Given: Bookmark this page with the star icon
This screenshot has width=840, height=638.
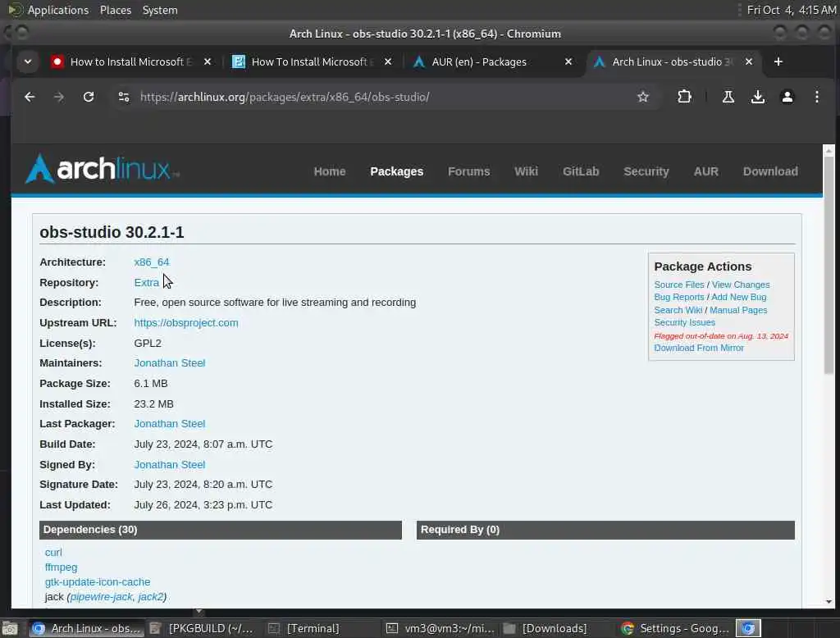Looking at the screenshot, I should tap(643, 97).
